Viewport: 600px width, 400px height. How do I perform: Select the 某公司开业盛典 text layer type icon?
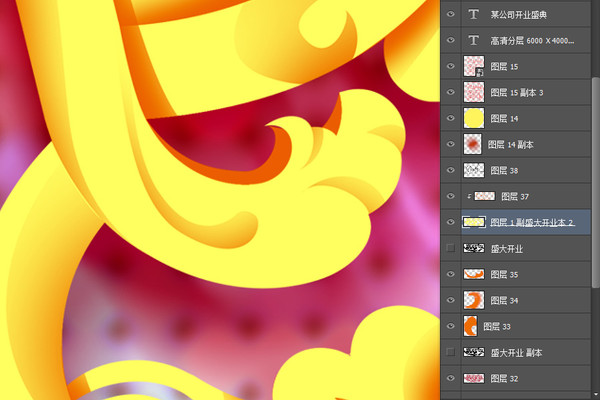pos(473,15)
